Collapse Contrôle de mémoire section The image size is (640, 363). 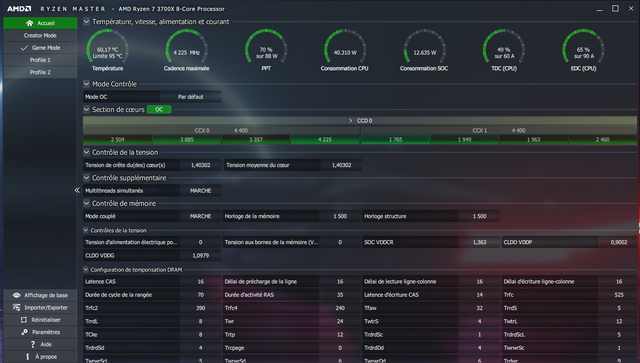[86, 203]
